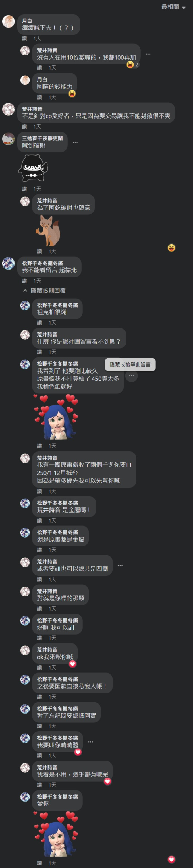193x868 pixels.
Task: Like the 繼續喊下去 comment by 月白
Action: tap(25, 38)
